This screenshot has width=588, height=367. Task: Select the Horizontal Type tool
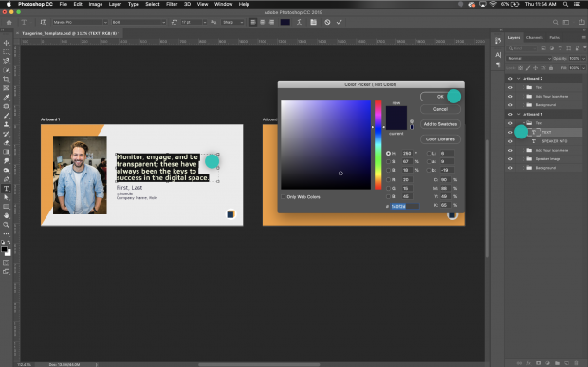pyautogui.click(x=6, y=188)
